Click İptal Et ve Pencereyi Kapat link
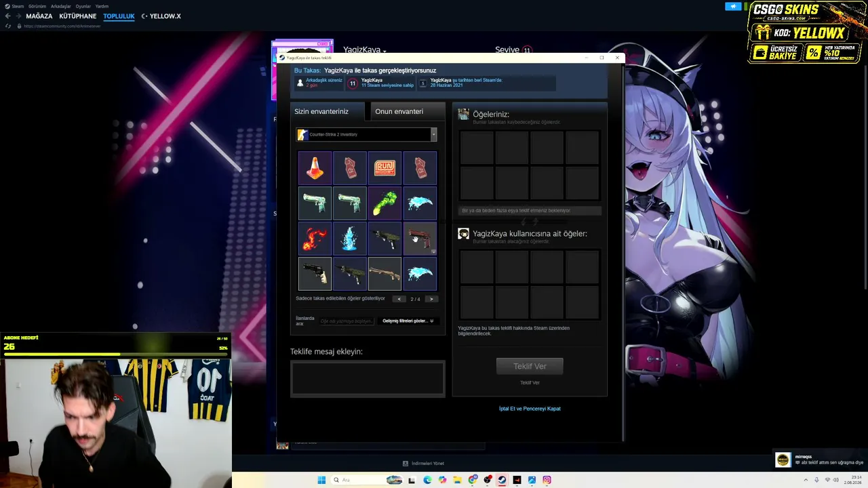Screen dimensions: 868x488 [530, 409]
